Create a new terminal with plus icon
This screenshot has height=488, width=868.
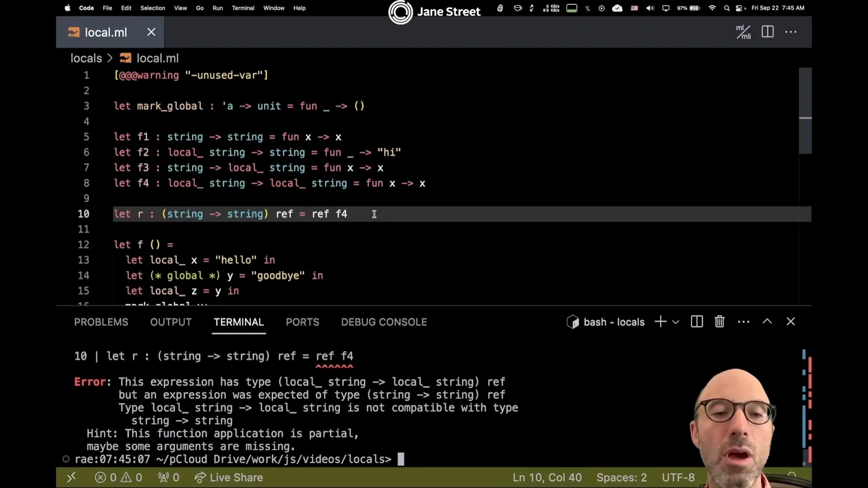pos(660,322)
